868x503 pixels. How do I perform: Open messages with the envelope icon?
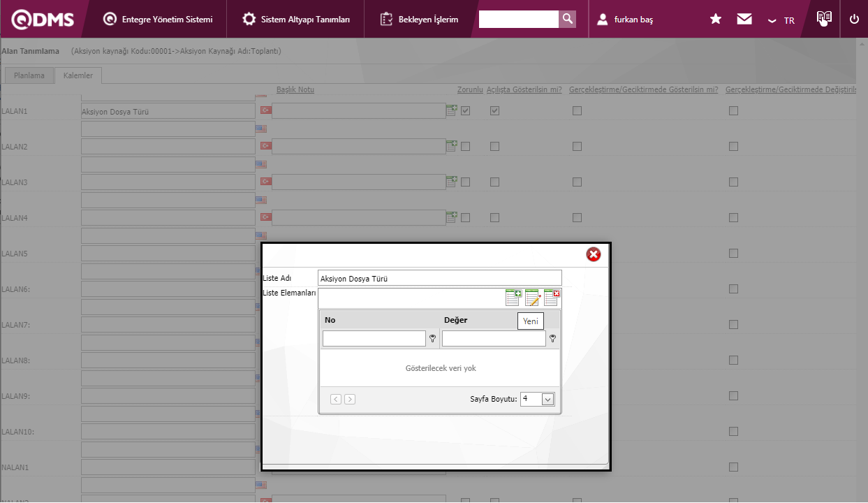tap(744, 19)
